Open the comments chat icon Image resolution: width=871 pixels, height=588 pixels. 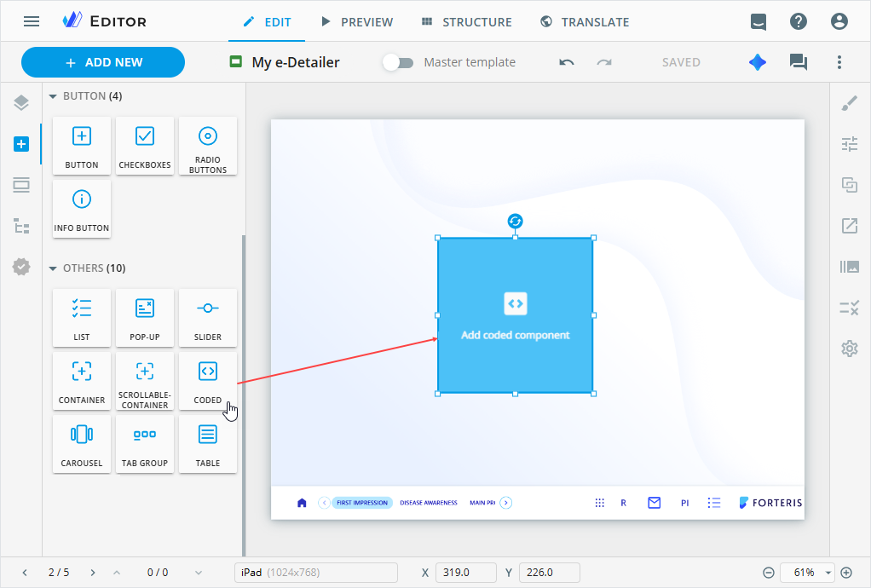pos(799,62)
